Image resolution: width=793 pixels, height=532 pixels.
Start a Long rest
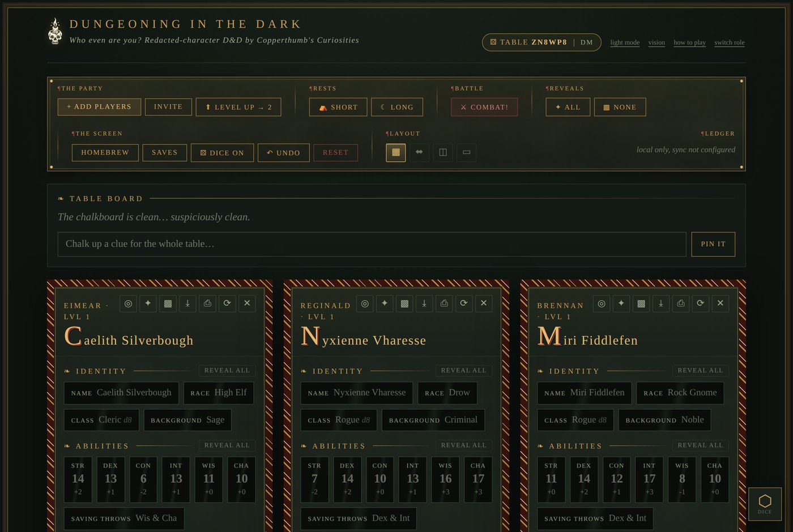[397, 107]
